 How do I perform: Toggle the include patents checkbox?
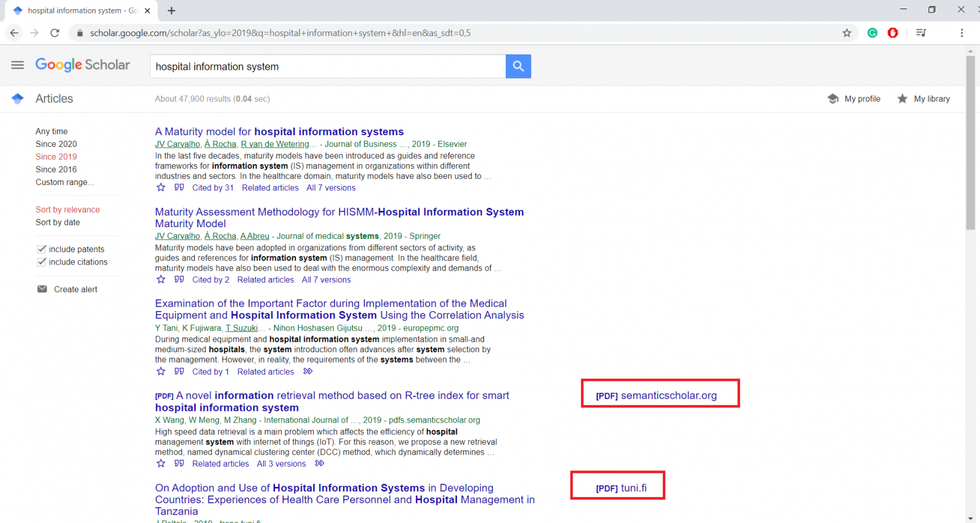coord(42,249)
